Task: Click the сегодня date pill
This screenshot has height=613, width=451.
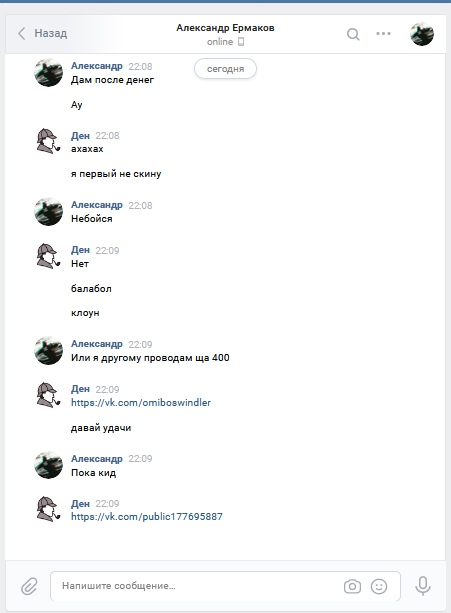Action: pos(225,69)
